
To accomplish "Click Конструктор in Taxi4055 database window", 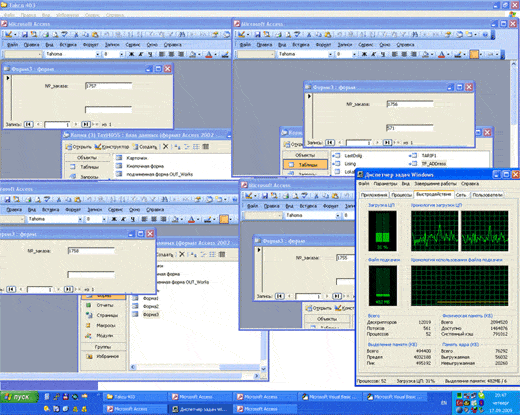I will pyautogui.click(x=112, y=147).
